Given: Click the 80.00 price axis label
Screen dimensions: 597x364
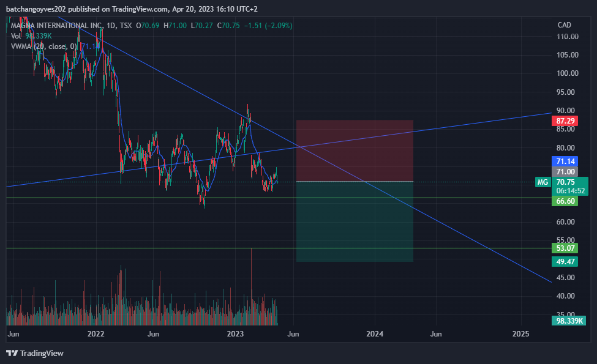Looking at the screenshot, I should point(565,147).
